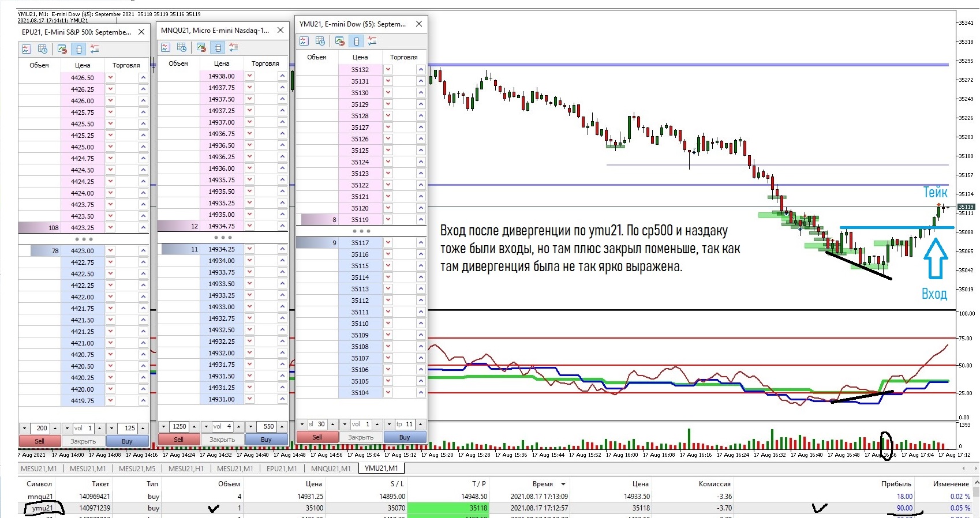Open time and sales icon in MNQU21 window
Viewport: 980px width, 518px height.
click(x=182, y=47)
